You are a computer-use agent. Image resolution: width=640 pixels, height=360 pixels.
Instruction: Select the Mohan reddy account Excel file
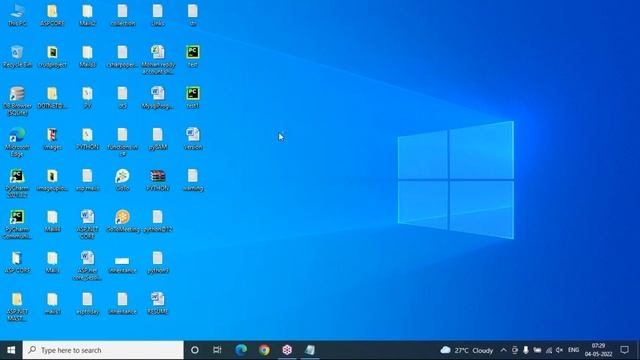(158, 60)
